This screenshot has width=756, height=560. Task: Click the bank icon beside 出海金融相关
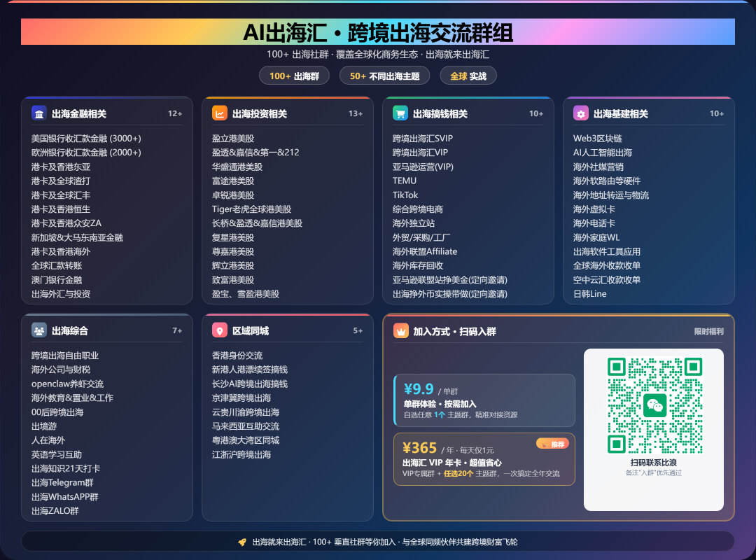tap(39, 113)
